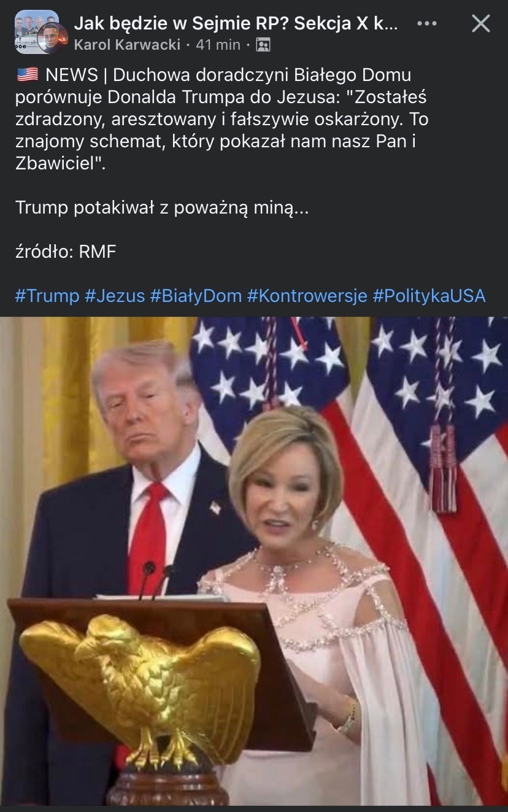
Task: Open the group "Jak będzie w Sejmie RP?" title
Action: tap(237, 24)
